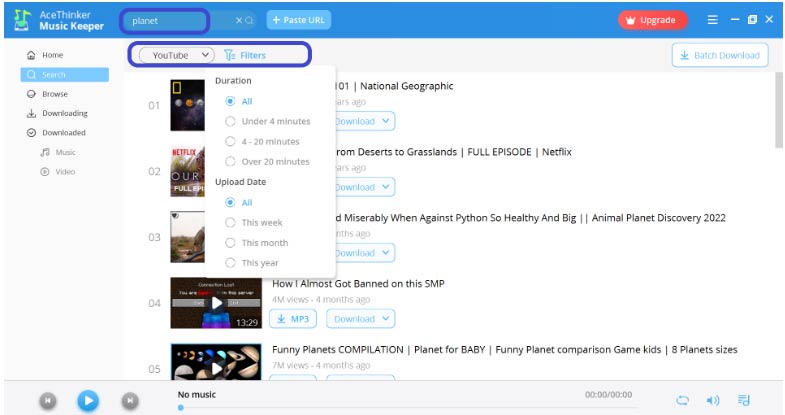Click the previous track button in the player

[48, 400]
